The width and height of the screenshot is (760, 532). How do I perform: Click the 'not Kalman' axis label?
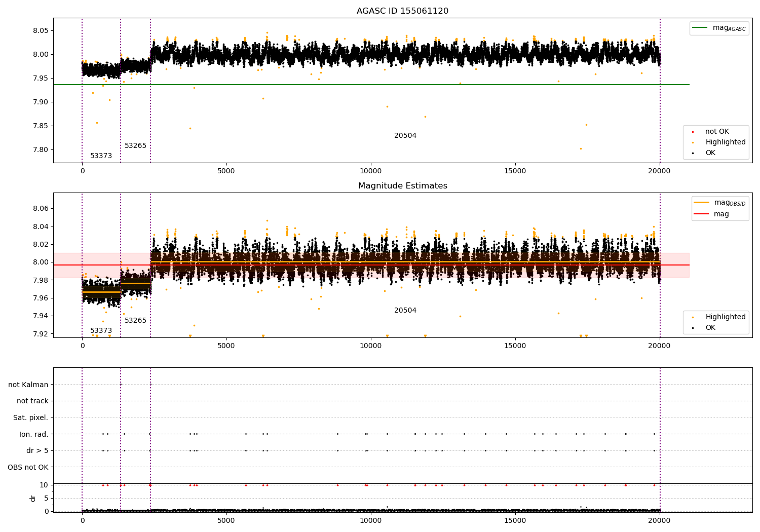tap(28, 385)
